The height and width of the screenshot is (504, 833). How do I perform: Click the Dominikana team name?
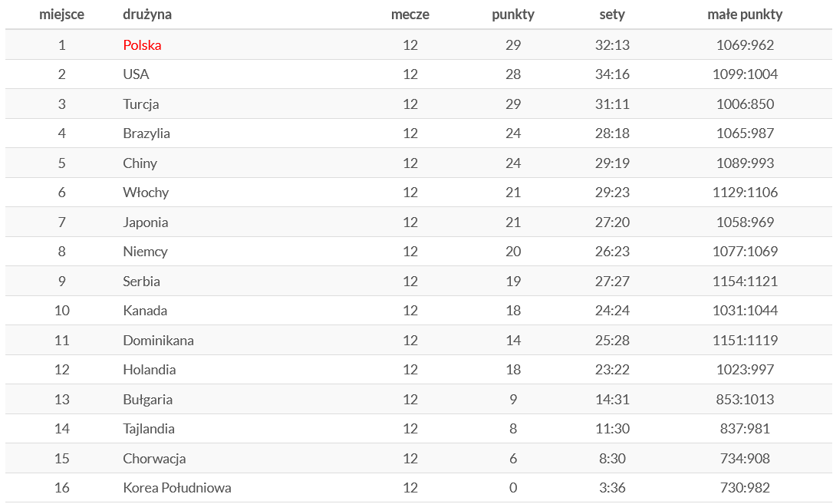[x=158, y=341]
